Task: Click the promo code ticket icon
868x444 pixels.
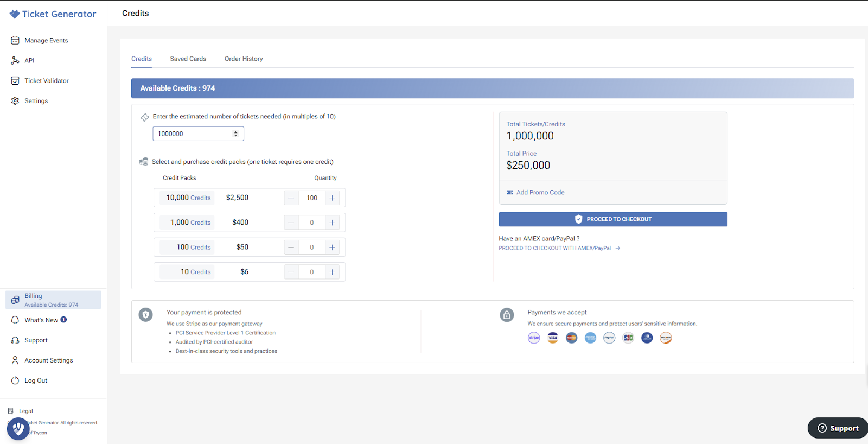Action: (510, 192)
